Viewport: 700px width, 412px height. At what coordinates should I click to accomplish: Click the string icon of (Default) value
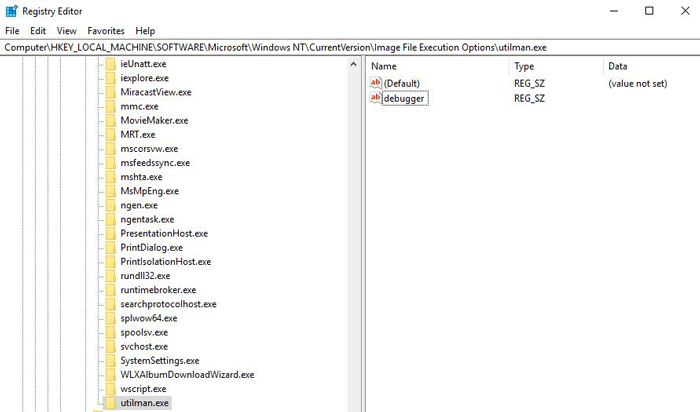click(375, 83)
